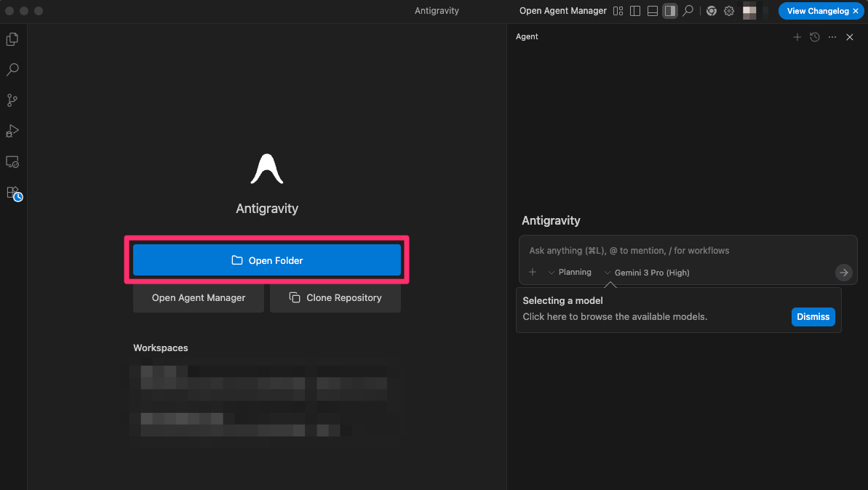Add context with the plus icon in chat input

(533, 272)
